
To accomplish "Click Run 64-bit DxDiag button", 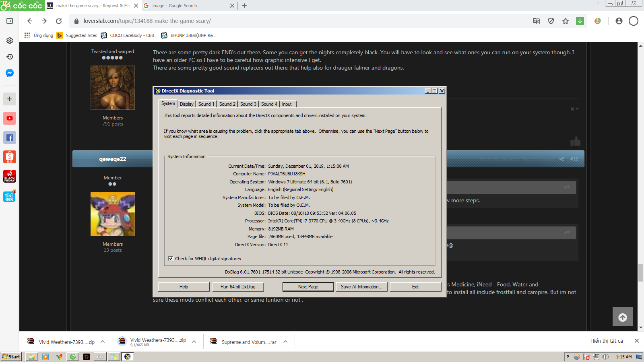I will tap(238, 287).
